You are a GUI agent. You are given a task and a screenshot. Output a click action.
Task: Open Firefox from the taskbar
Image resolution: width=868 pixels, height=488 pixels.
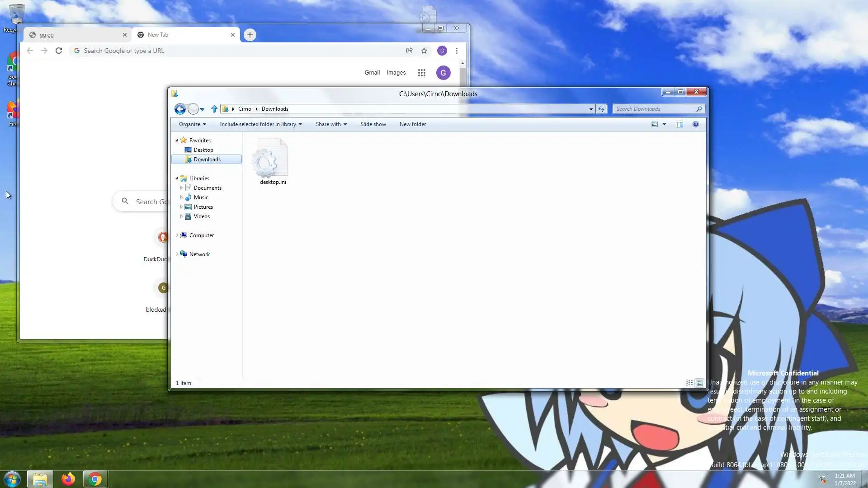68,479
